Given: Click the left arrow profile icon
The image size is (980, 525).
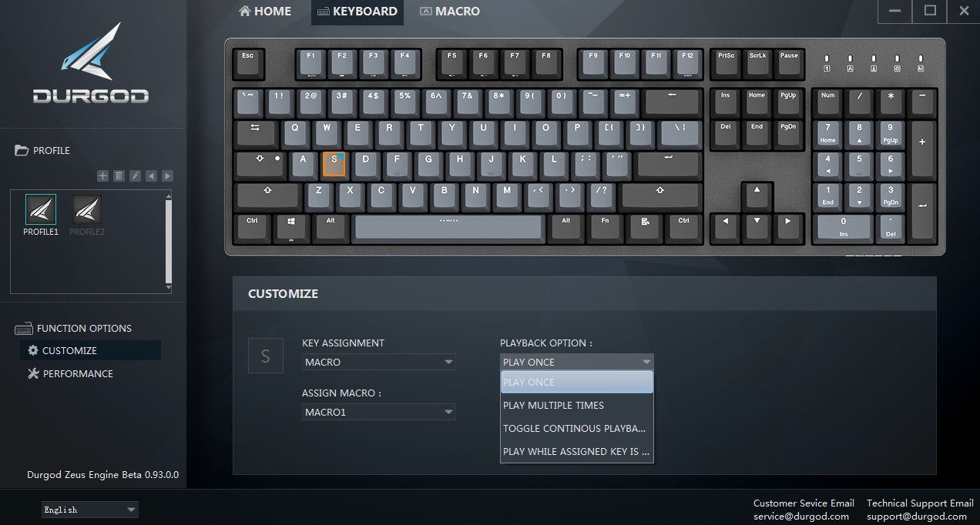Looking at the screenshot, I should pos(151,176).
